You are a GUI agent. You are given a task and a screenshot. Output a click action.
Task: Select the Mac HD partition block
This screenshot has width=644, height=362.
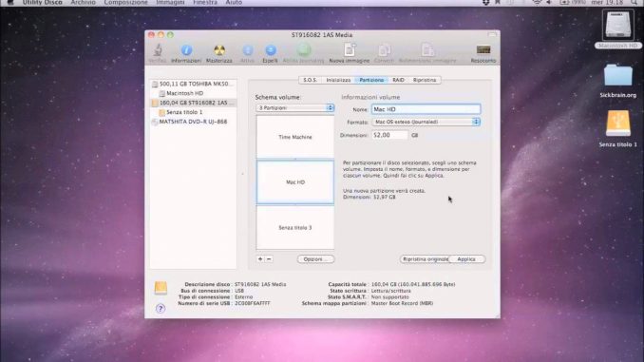point(295,182)
